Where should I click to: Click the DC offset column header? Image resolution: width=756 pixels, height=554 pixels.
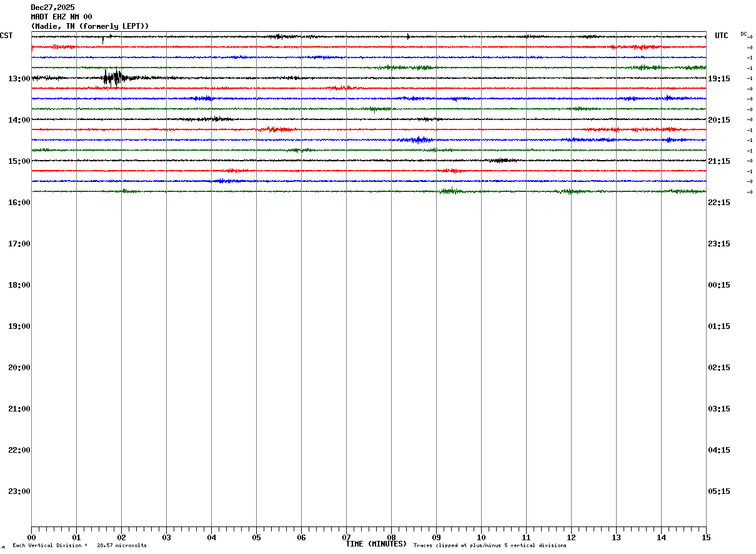744,34
